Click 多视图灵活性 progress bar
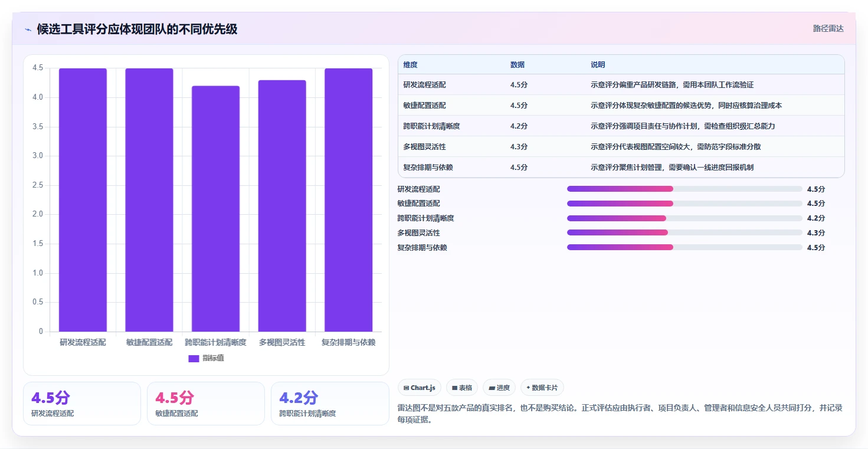868x449 pixels. pyautogui.click(x=684, y=232)
